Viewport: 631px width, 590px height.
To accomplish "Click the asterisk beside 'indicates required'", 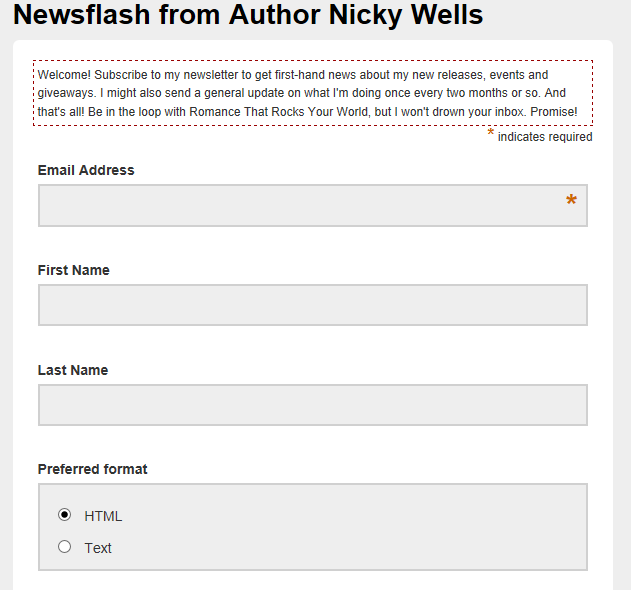I will point(491,133).
